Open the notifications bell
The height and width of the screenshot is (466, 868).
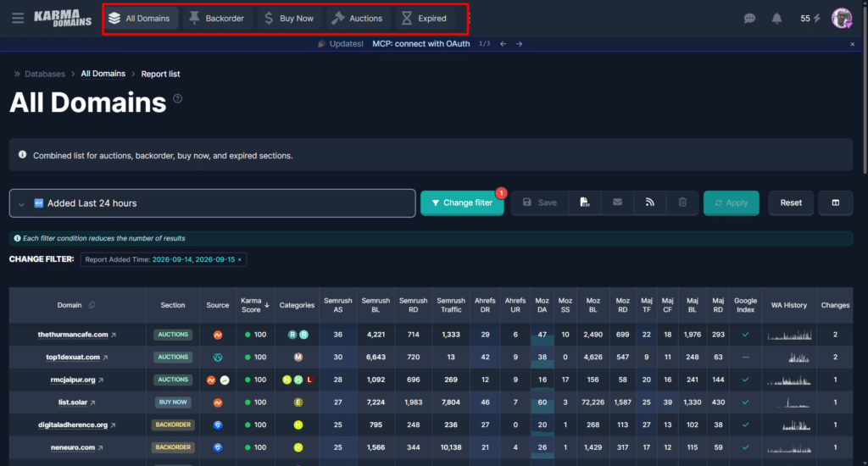tap(776, 19)
